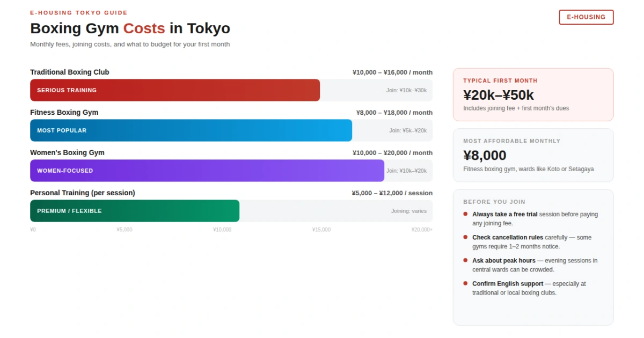This screenshot has width=644, height=338.
Task: Open the Typical First Month card
Action: [x=533, y=94]
